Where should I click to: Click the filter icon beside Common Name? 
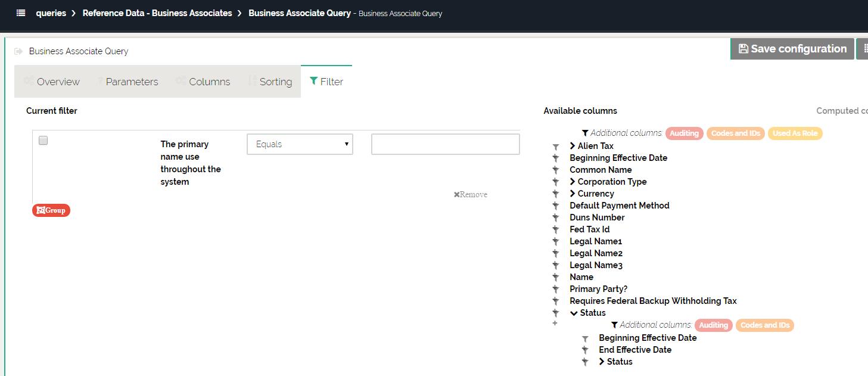point(555,170)
